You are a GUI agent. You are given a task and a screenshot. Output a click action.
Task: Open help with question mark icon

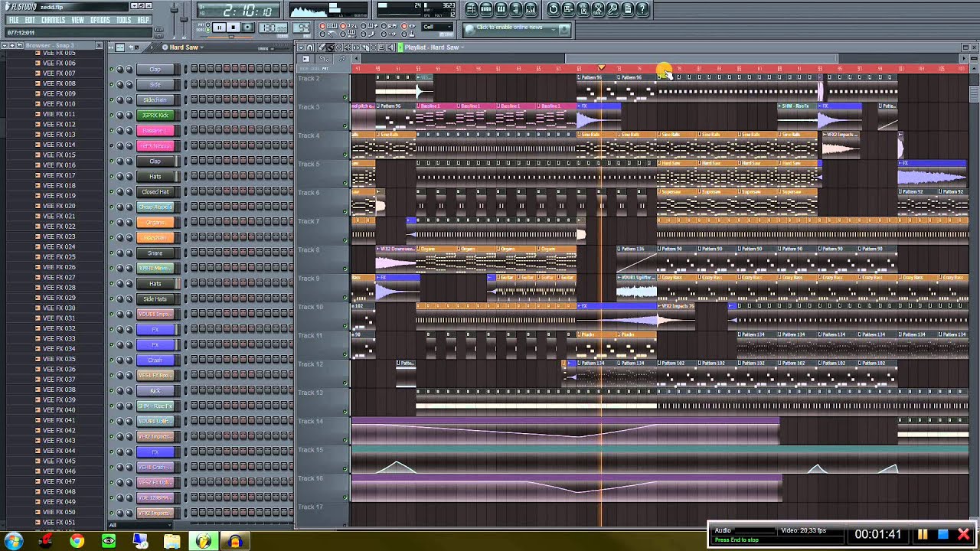click(642, 9)
